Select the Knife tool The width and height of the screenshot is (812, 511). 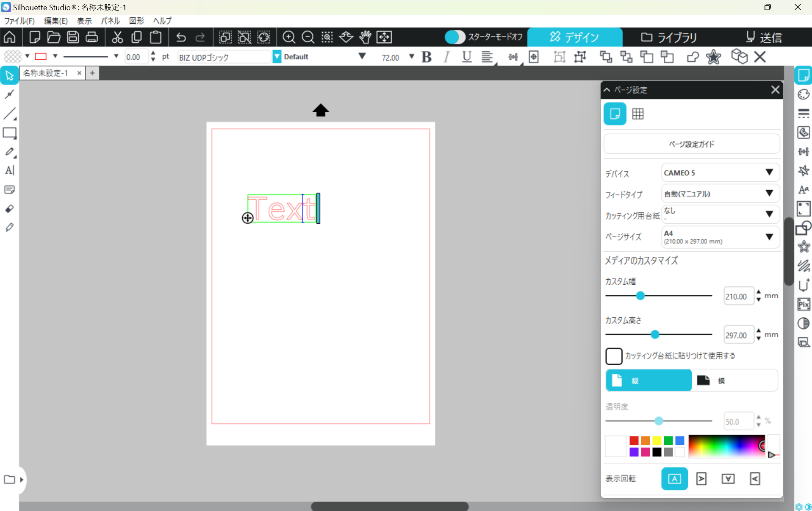tap(9, 228)
